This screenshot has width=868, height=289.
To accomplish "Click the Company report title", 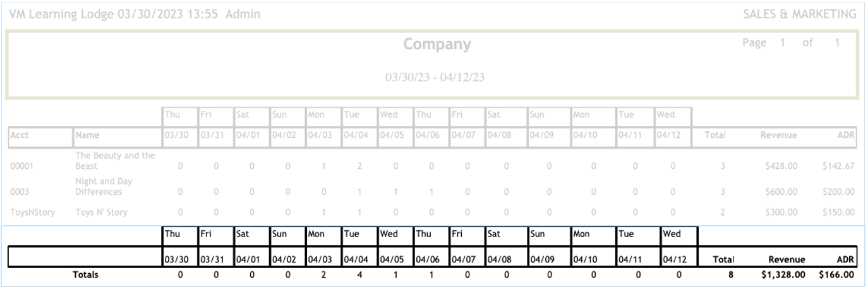I will (437, 45).
